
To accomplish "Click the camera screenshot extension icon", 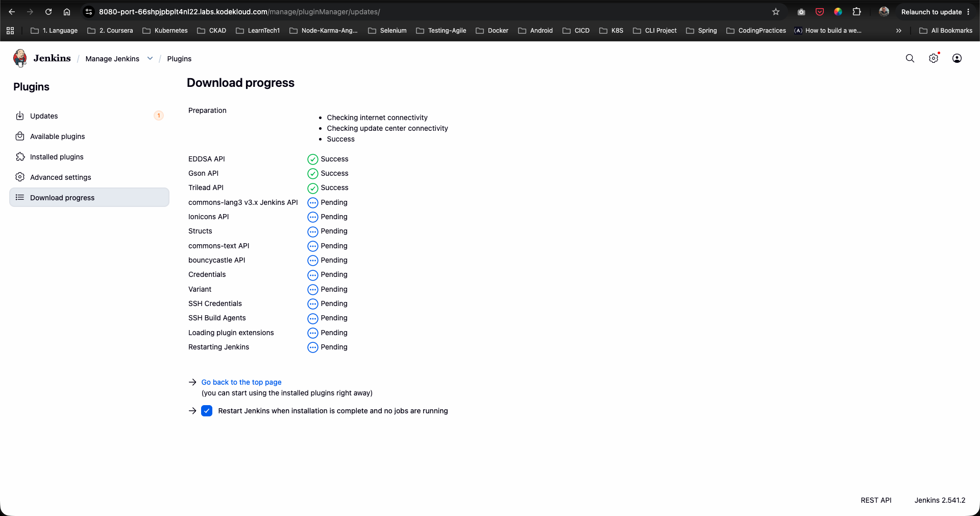I will (x=801, y=12).
